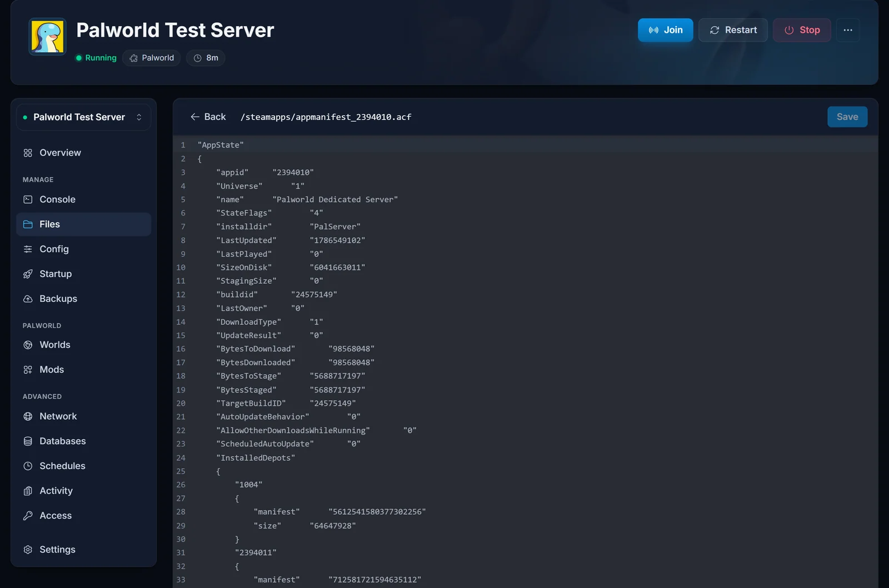The width and height of the screenshot is (889, 588).
Task: Click the appid value "2394010"
Action: pos(293,172)
